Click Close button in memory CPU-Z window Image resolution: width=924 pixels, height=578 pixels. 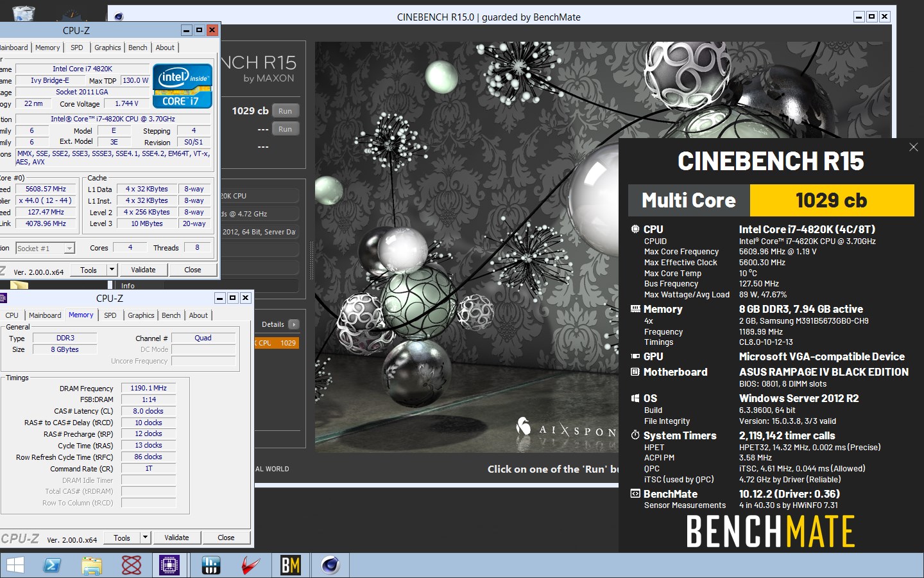(x=226, y=538)
